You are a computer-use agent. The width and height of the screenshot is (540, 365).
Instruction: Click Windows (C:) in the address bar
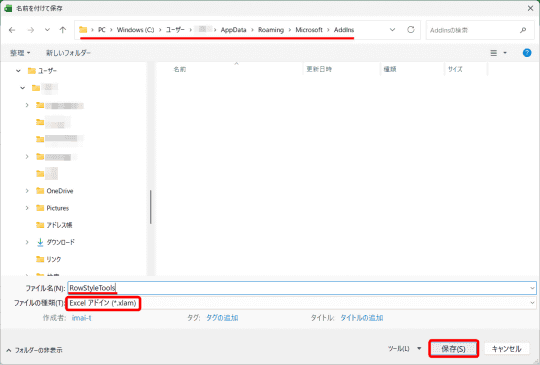[x=135, y=30]
